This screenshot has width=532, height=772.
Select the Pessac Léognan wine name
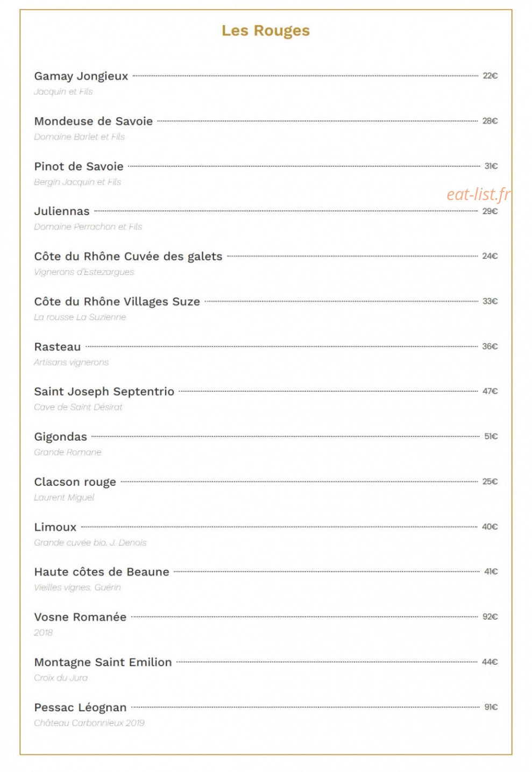click(81, 707)
